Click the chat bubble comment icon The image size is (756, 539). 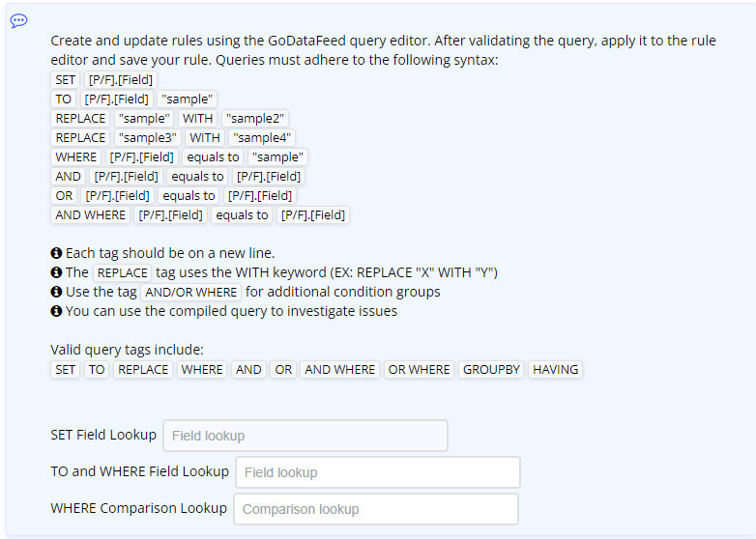[x=18, y=20]
